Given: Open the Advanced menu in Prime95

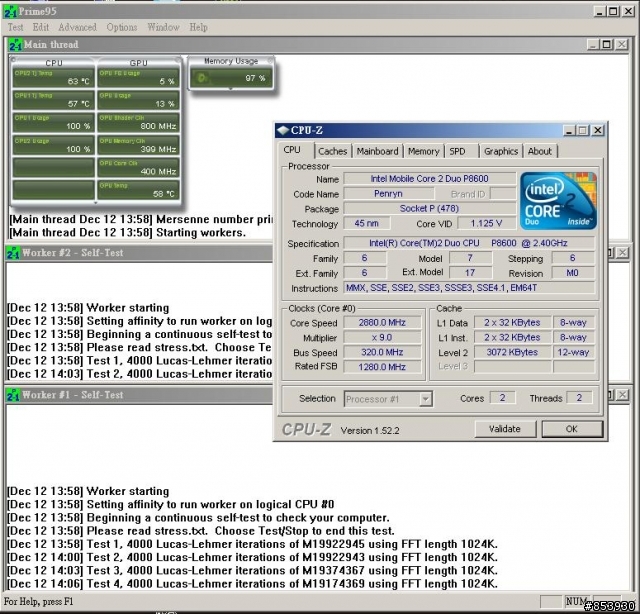Looking at the screenshot, I should coord(77,27).
